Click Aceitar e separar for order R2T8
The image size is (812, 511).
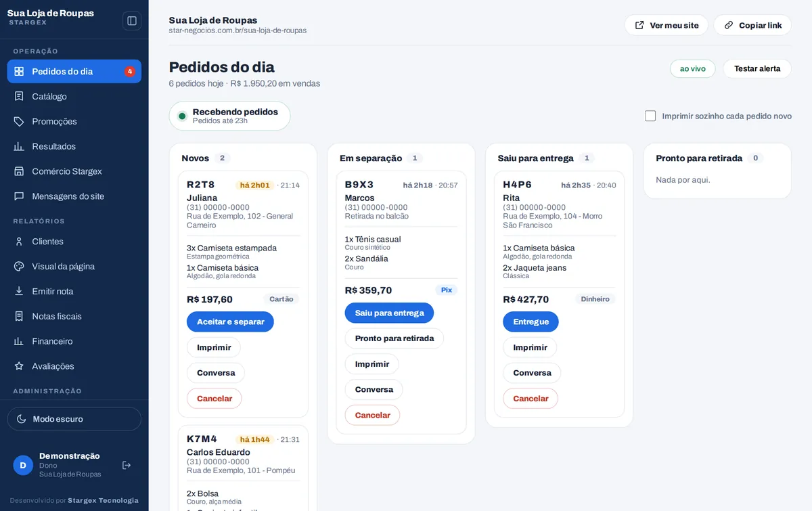230,321
